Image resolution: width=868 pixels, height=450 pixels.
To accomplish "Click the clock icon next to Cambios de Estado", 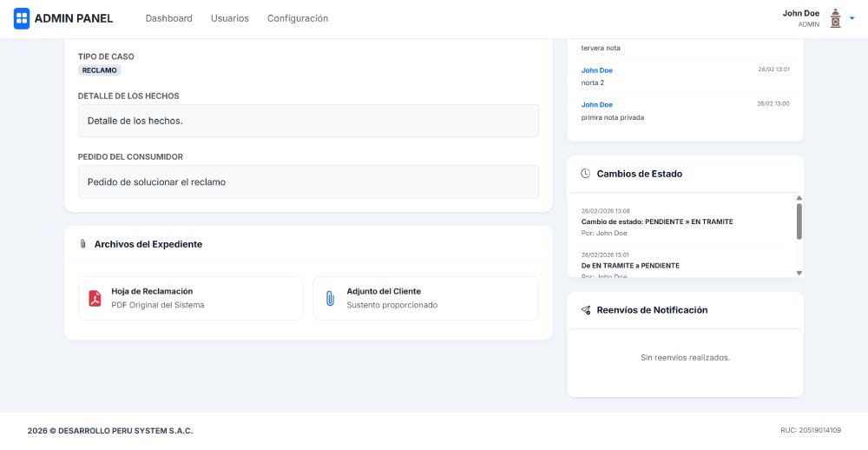I will (x=585, y=174).
